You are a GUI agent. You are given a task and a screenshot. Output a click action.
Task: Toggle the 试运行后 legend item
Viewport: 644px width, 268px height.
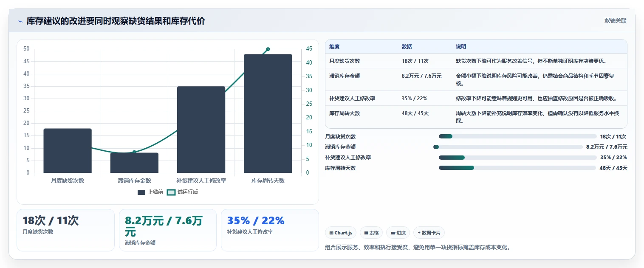(x=182, y=192)
